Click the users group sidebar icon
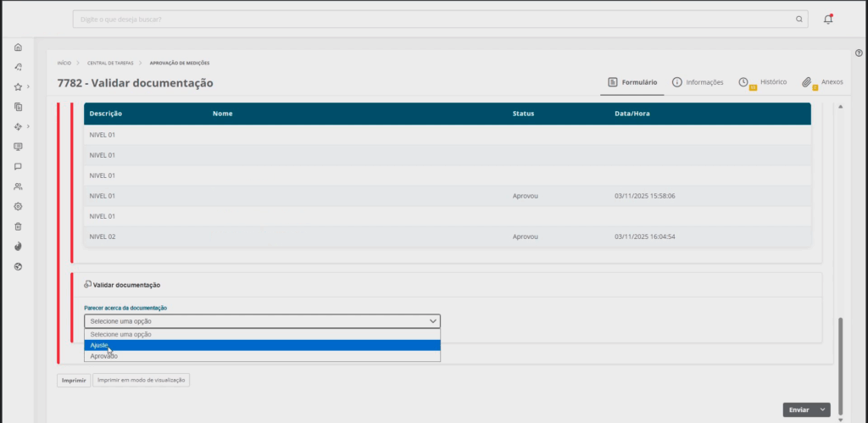Viewport: 868px width, 423px height. coord(18,186)
